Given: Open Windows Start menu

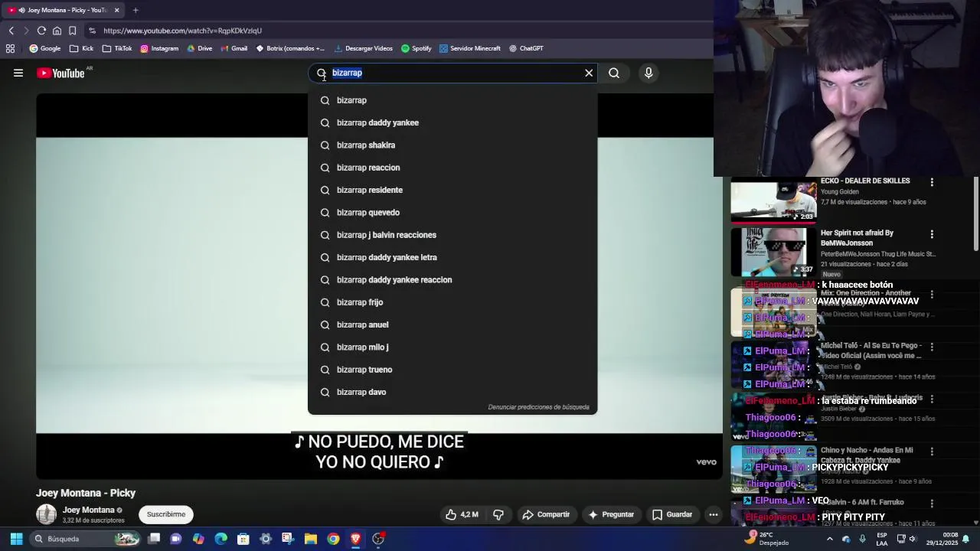Looking at the screenshot, I should tap(16, 539).
